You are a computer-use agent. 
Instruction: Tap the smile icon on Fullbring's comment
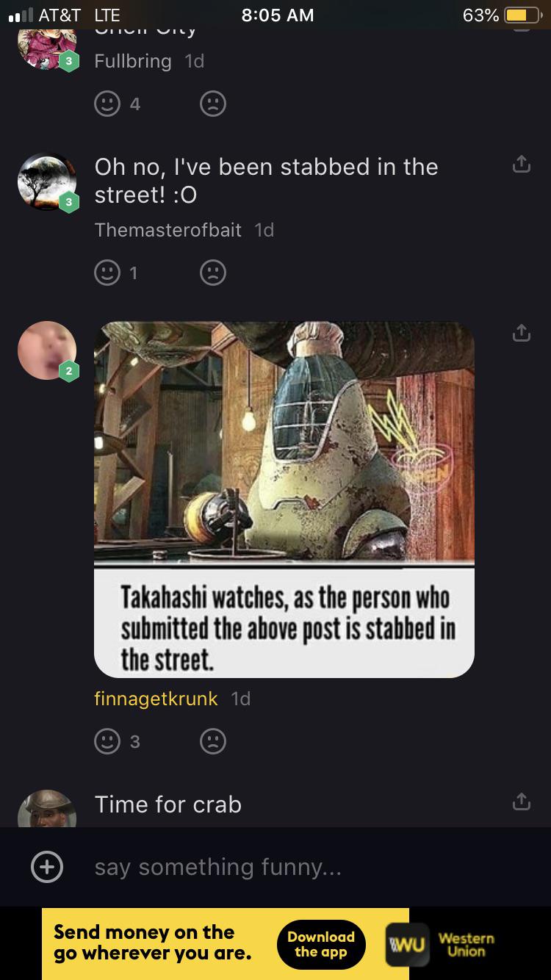(107, 104)
